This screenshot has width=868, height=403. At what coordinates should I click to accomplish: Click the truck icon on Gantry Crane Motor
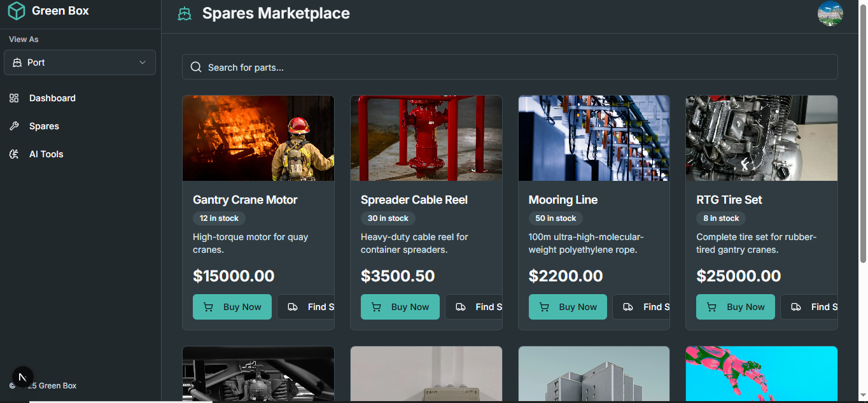point(293,307)
